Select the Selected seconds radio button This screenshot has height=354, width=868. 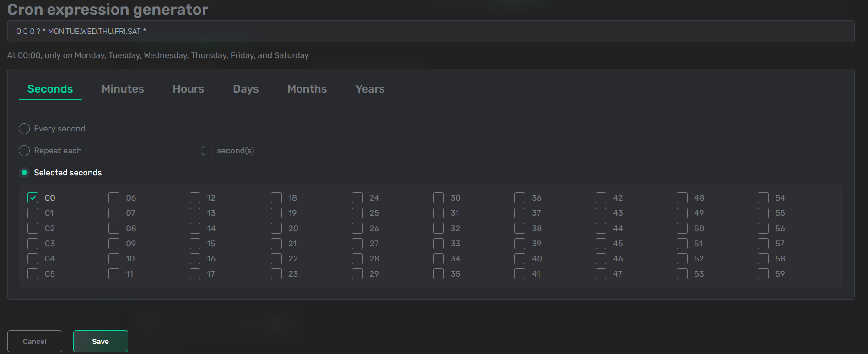click(x=24, y=173)
